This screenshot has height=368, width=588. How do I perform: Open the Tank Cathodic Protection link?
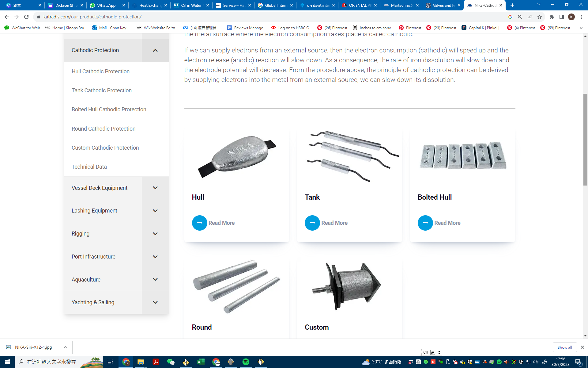coord(101,90)
